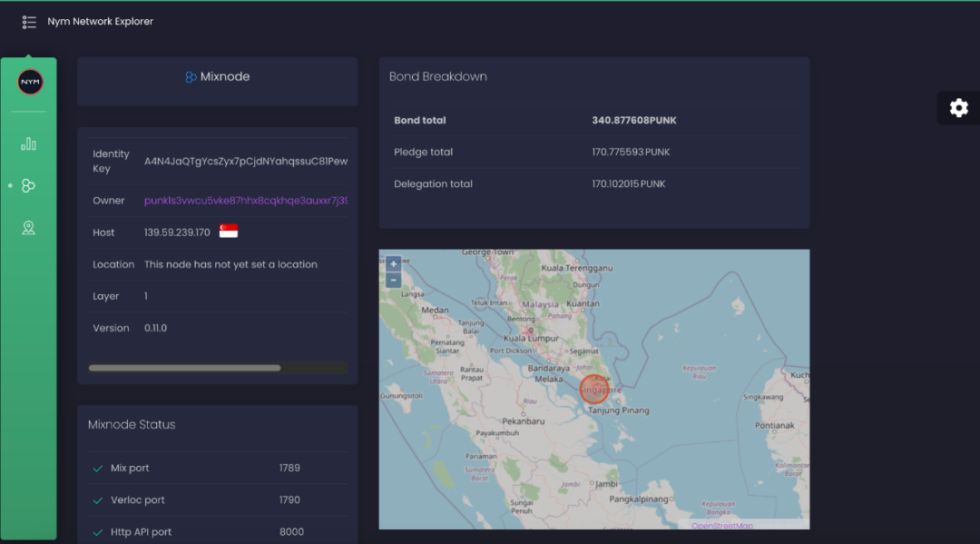Click the Delegation total row label
This screenshot has height=544, width=980.
tap(433, 183)
